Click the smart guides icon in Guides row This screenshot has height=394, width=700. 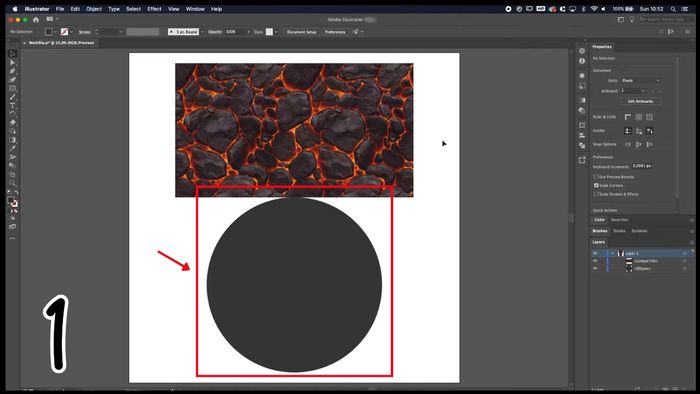tap(650, 131)
